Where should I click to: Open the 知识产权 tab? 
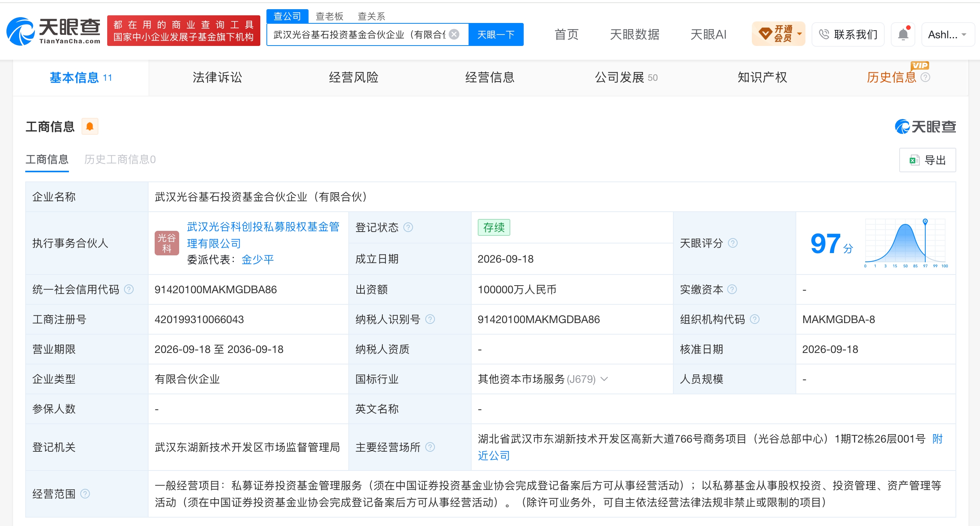762,77
